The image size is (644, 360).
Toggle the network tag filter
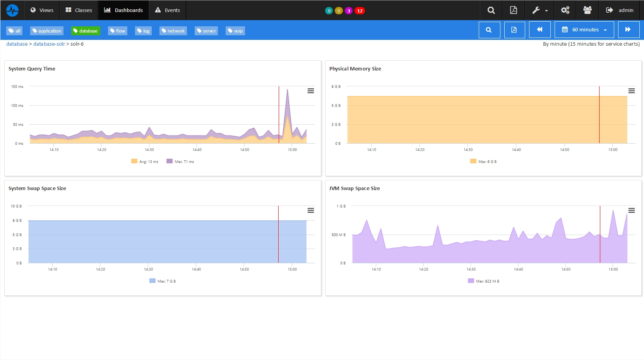pyautogui.click(x=173, y=31)
